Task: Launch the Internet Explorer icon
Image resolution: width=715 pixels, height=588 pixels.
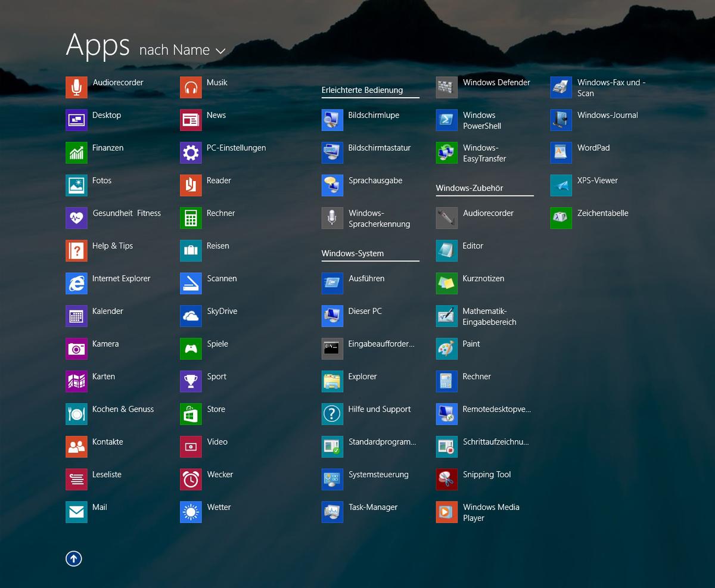Action: [76, 284]
